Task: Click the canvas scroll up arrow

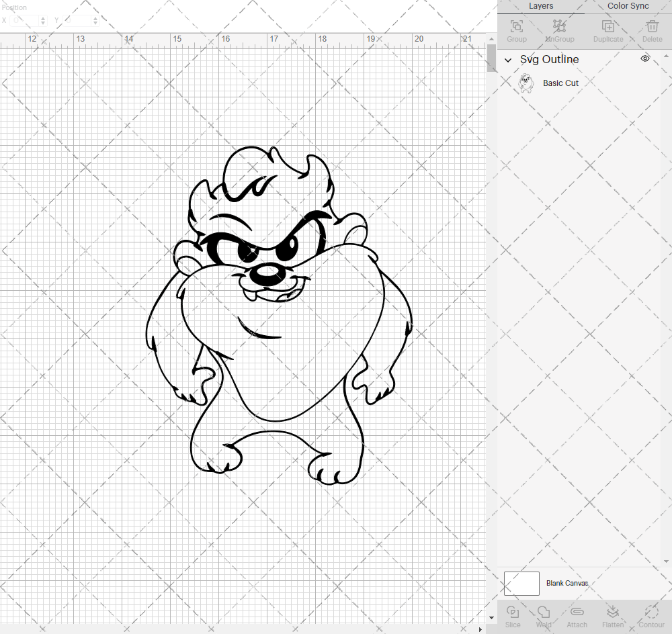Action: 492,38
